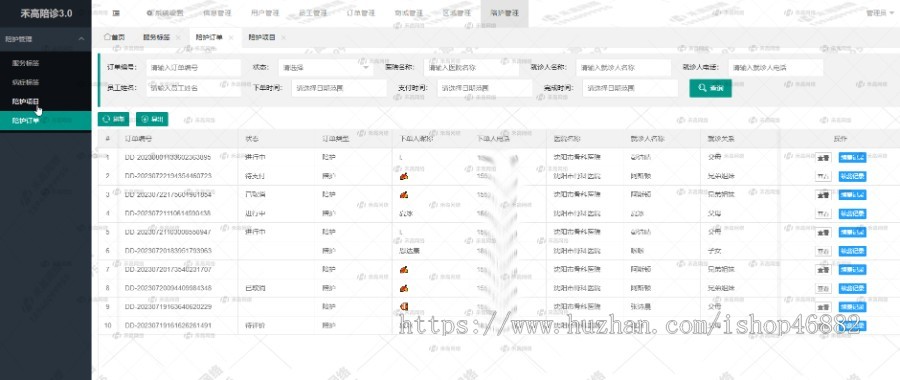Open 员工管理 in the top menu
The image size is (900, 380).
coord(313,13)
